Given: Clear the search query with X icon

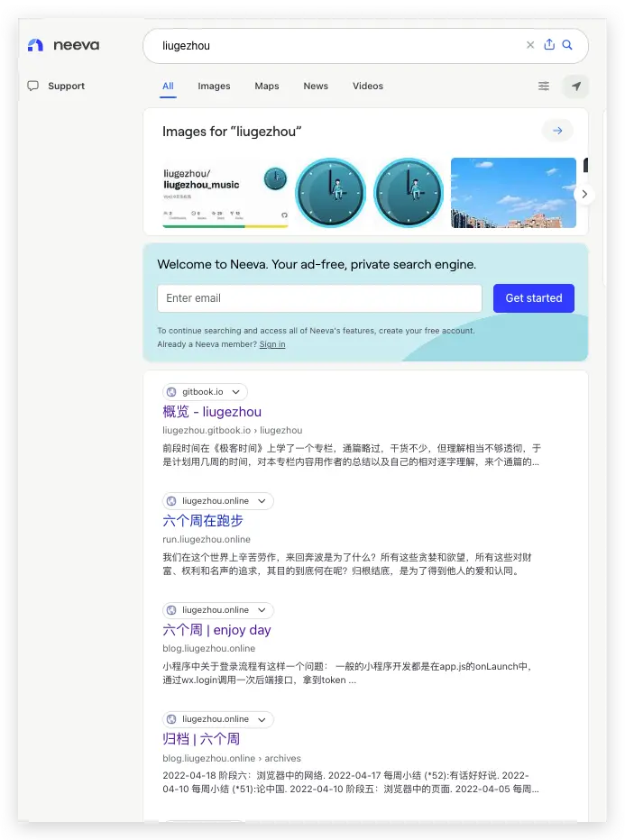Looking at the screenshot, I should [x=530, y=45].
